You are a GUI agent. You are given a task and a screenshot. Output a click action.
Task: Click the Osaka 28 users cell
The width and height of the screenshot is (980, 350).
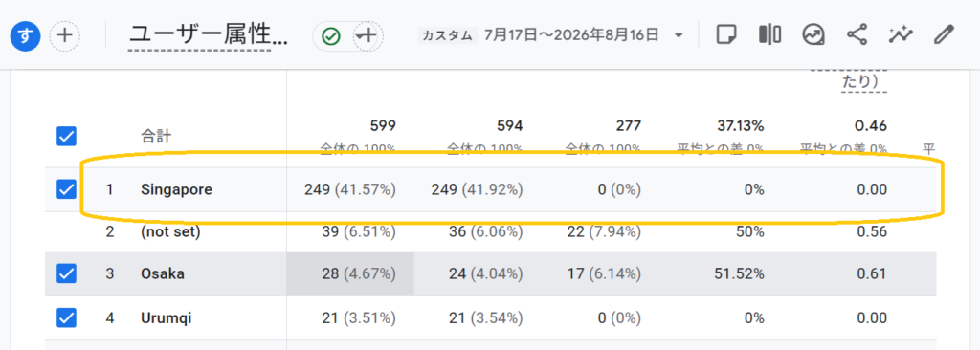point(350,273)
